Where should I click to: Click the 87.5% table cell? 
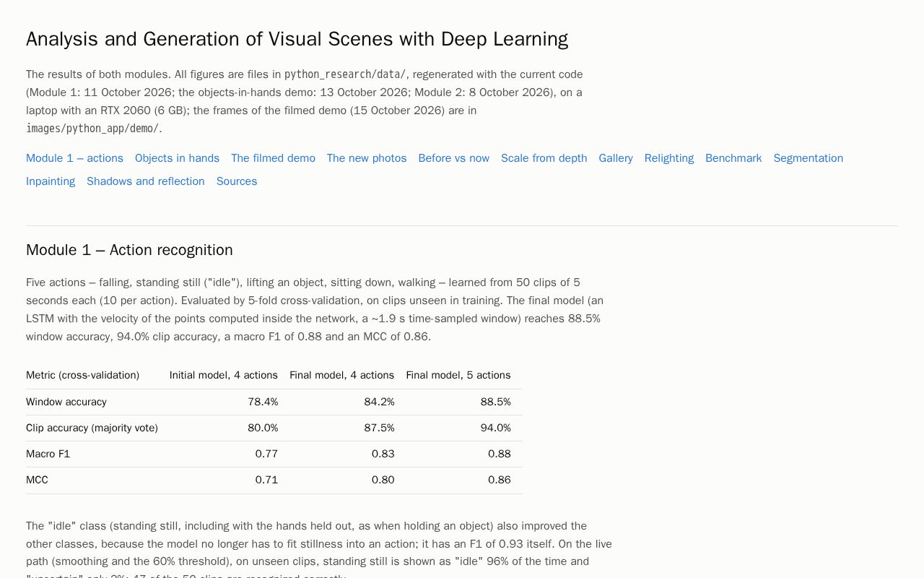[379, 428]
